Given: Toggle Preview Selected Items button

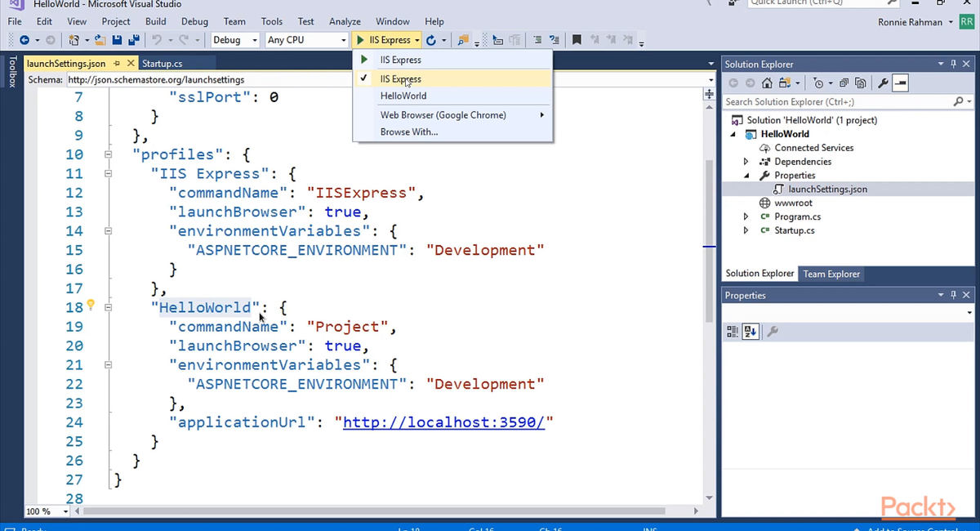Looking at the screenshot, I should (x=900, y=83).
